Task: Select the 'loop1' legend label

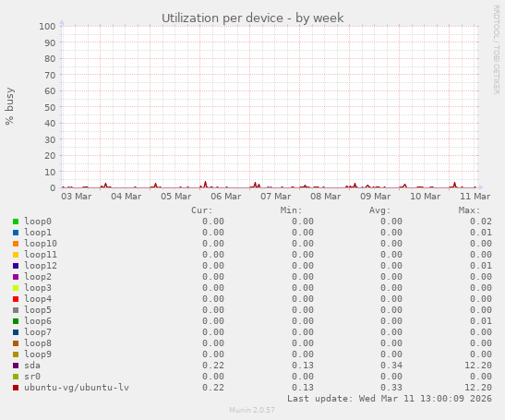Action: (38, 233)
